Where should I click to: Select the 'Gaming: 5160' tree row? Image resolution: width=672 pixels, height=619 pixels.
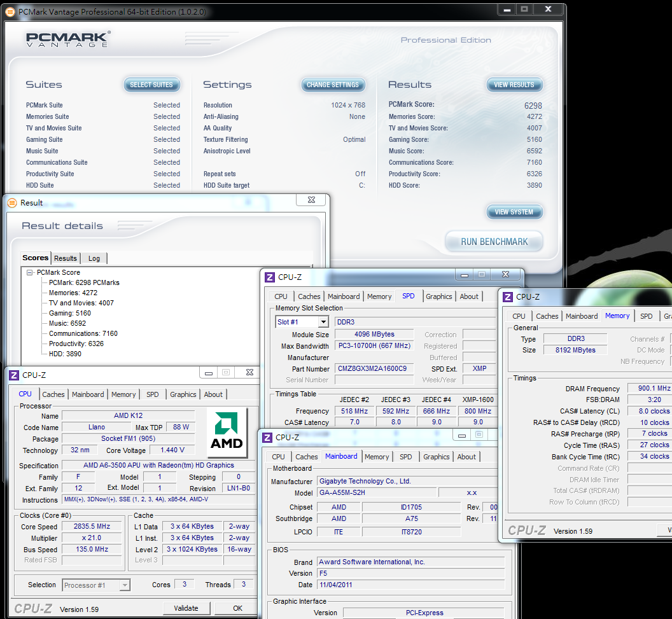[x=70, y=313]
